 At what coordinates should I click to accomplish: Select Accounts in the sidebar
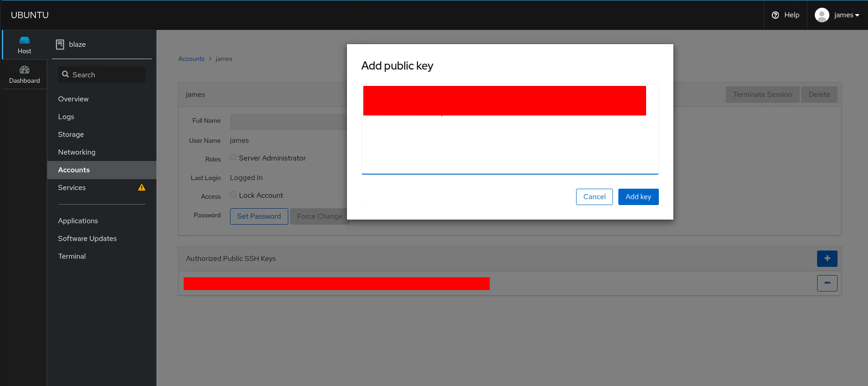[102, 170]
